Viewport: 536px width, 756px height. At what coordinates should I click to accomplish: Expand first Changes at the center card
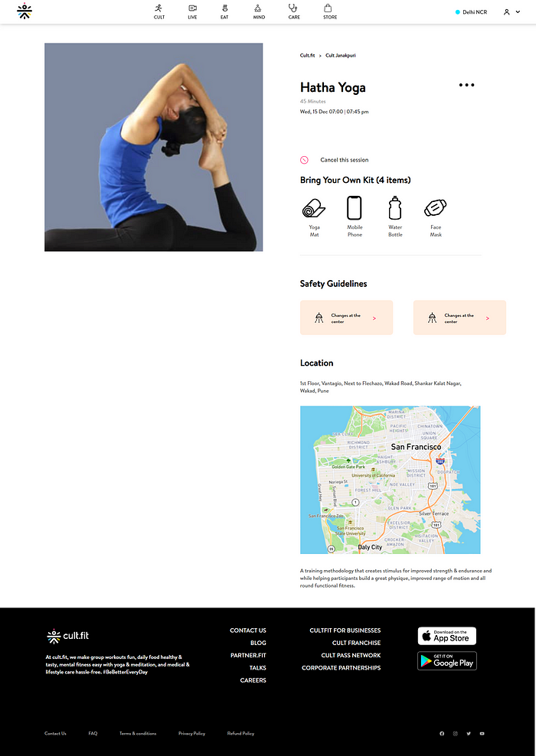[x=346, y=318]
